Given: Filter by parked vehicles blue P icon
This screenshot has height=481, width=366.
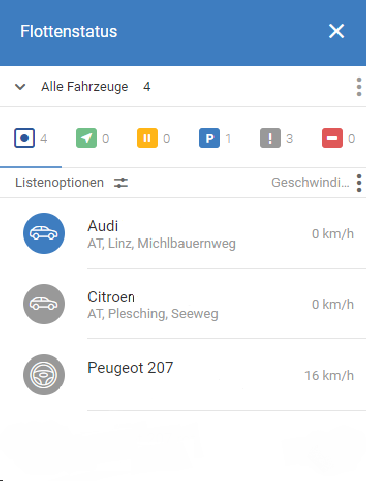Looking at the screenshot, I should click(209, 138).
